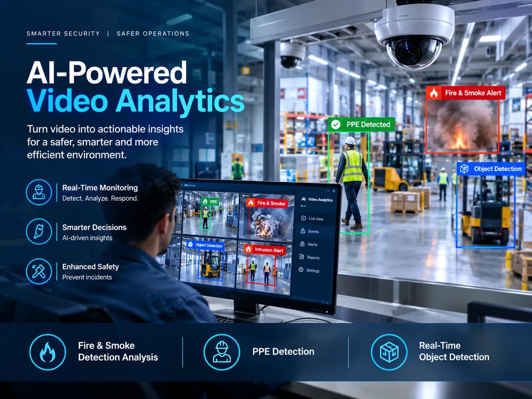532x399 pixels.
Task: Click the green checkmark on PPE Detected
Action: click(336, 125)
